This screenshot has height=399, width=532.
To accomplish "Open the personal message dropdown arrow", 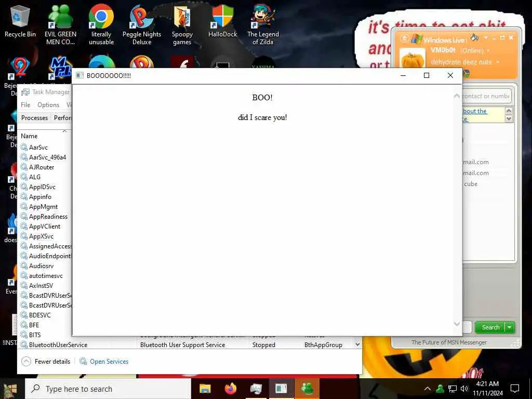I will pyautogui.click(x=498, y=62).
